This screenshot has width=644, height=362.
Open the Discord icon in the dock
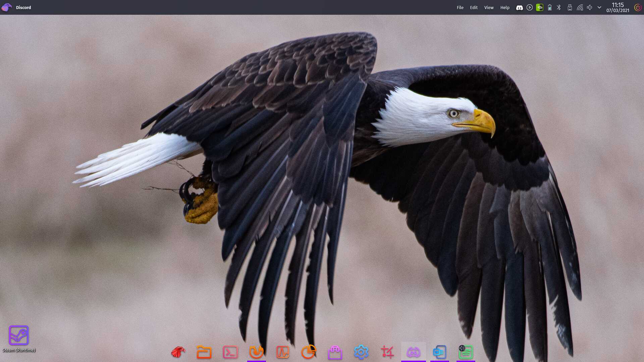click(x=413, y=352)
